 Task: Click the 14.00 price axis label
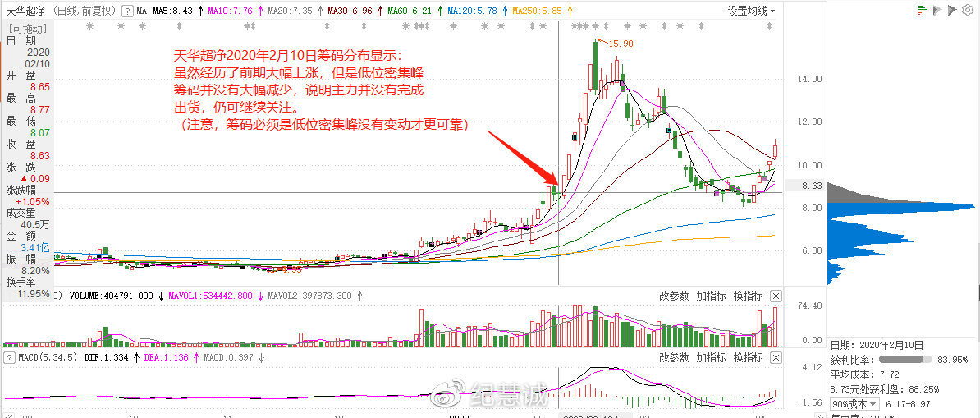point(808,80)
